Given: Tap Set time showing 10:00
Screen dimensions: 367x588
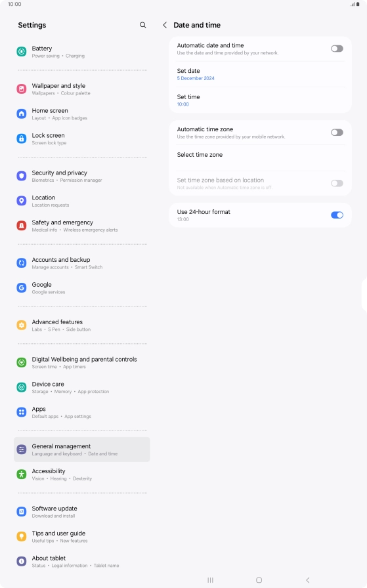Looking at the screenshot, I should tap(260, 100).
